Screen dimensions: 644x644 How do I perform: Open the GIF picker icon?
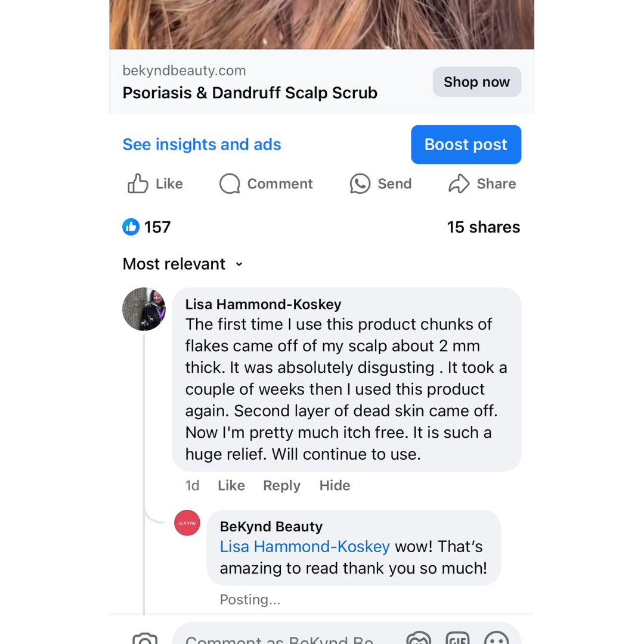point(457,639)
